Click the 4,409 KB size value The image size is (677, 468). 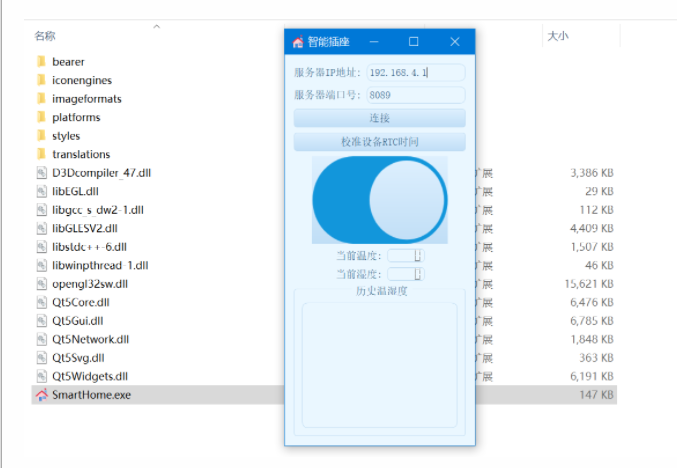[x=592, y=228]
